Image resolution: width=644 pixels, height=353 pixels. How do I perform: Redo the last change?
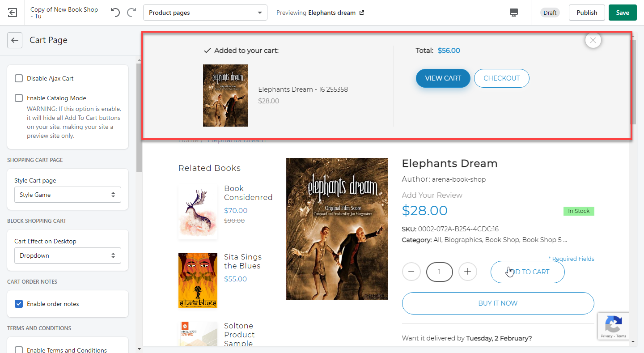tap(131, 13)
